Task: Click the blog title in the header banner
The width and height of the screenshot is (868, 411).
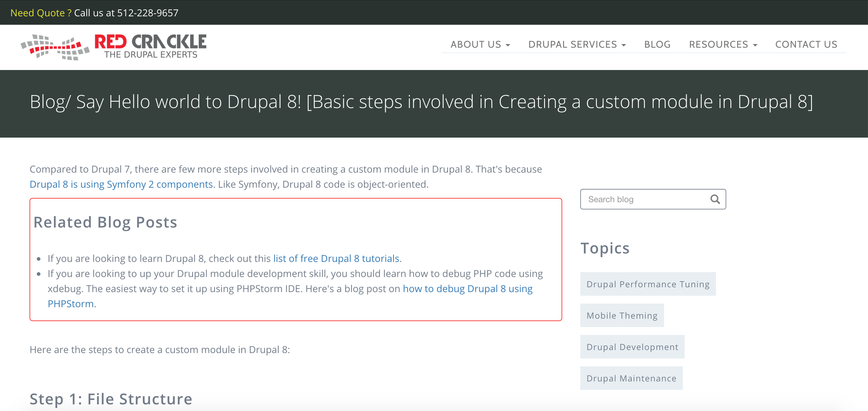Action: click(x=421, y=102)
